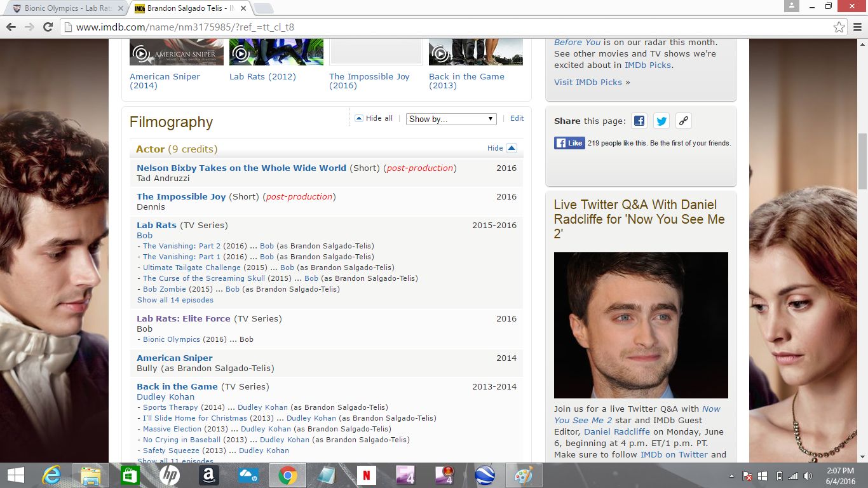The height and width of the screenshot is (488, 868).
Task: Open the Chrome menu (three lines)
Action: click(857, 27)
